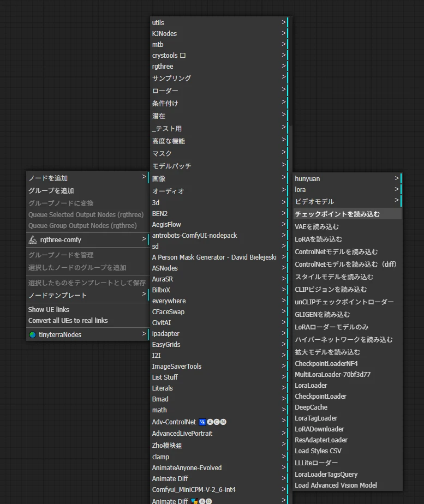
Task: Click Show UE links option
Action: tap(49, 310)
